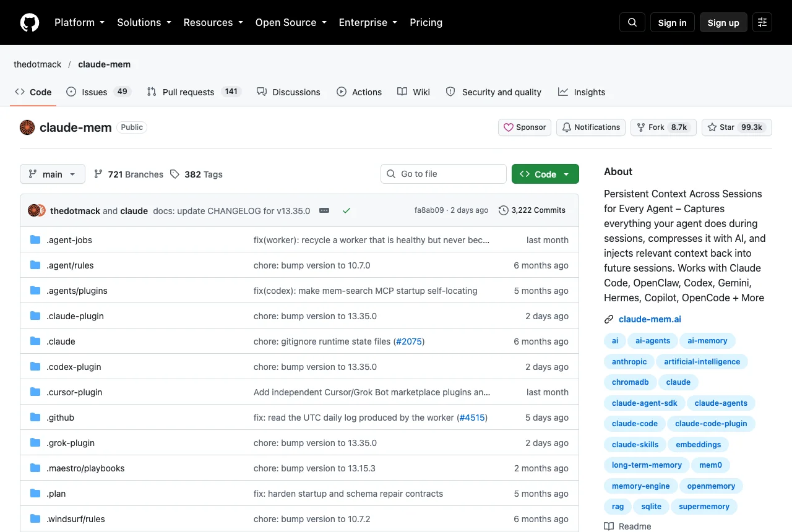Expand the Open Source header menu
The width and height of the screenshot is (792, 532).
pos(291,22)
